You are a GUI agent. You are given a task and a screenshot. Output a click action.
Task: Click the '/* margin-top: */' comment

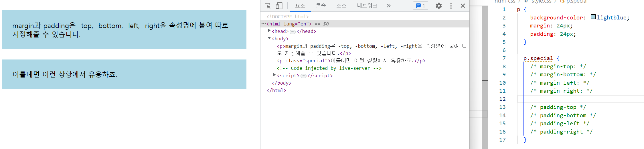558,67
